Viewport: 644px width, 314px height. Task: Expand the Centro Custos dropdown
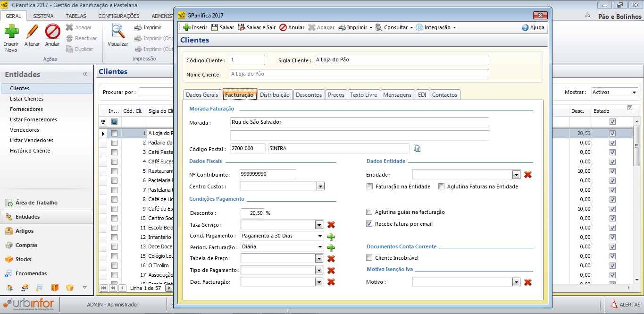click(x=320, y=187)
